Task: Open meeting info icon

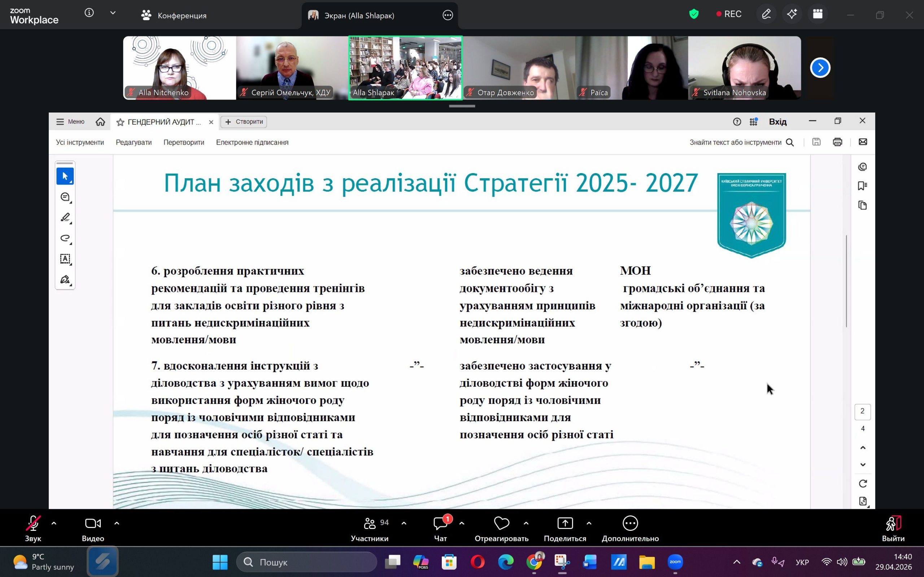Action: (x=89, y=13)
